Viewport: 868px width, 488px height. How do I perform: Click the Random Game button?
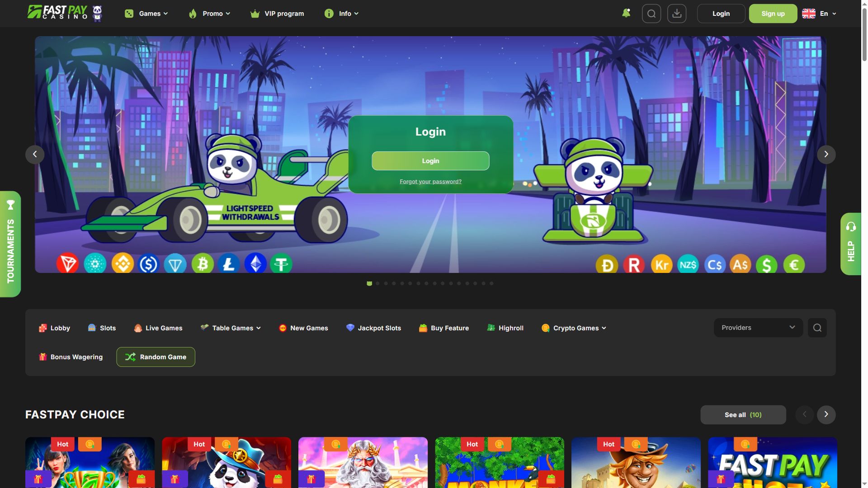[156, 357]
